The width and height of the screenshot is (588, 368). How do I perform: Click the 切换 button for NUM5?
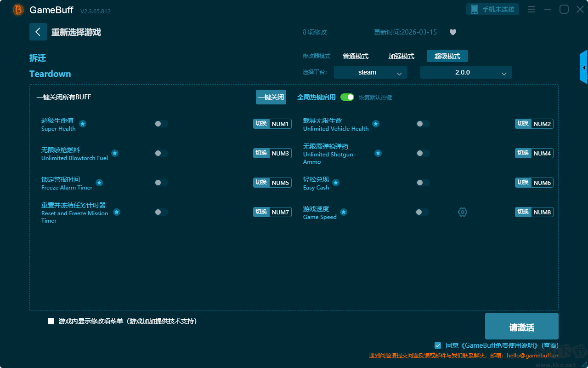(261, 183)
